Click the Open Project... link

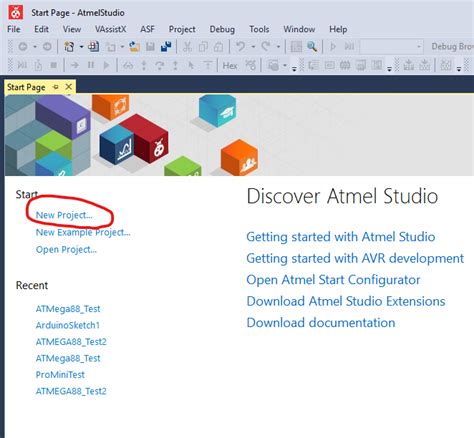(66, 249)
